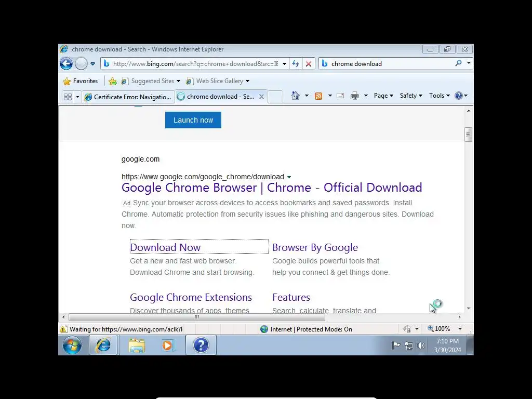Open Google Chrome Extensions link
Viewport: 532px width, 399px height.
(191, 297)
